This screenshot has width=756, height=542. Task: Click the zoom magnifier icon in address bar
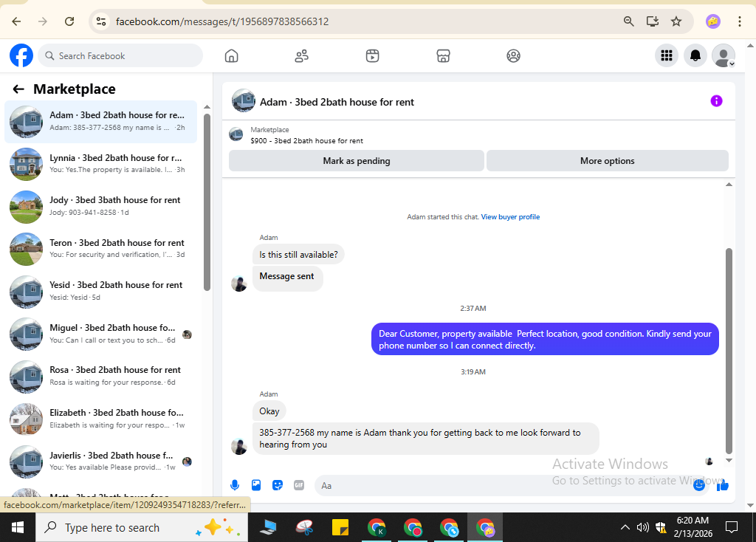coord(628,21)
